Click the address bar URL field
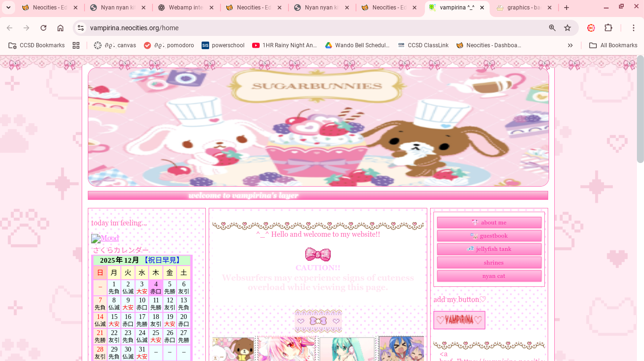Screen dimensions: 644x361 coord(307,28)
